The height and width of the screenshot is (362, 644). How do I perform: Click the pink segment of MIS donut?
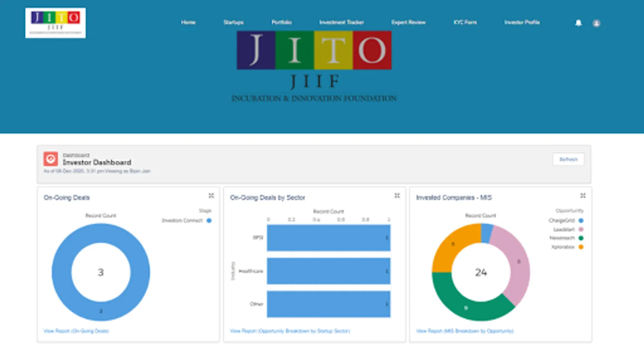pyautogui.click(x=519, y=262)
